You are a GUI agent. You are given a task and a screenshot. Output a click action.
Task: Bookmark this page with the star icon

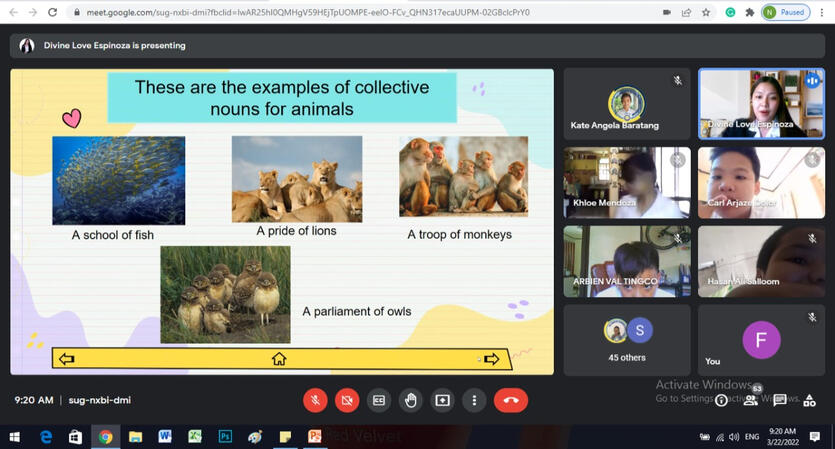tap(706, 12)
